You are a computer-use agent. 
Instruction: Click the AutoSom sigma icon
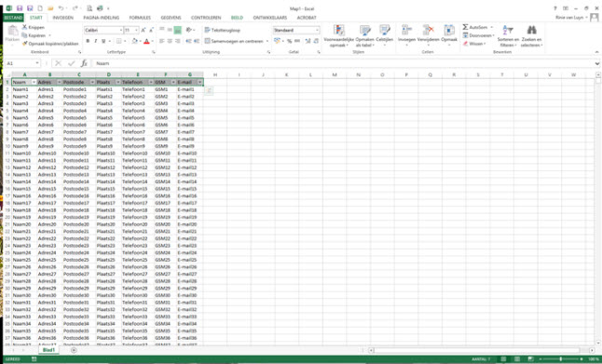point(465,27)
